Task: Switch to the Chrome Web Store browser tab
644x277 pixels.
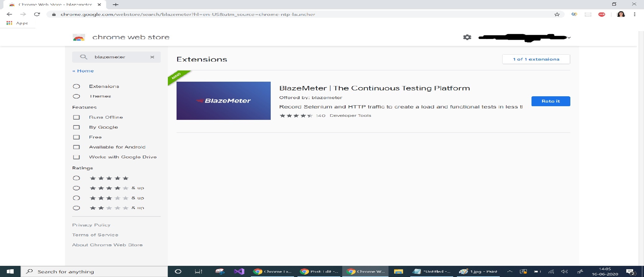Action: [55, 5]
